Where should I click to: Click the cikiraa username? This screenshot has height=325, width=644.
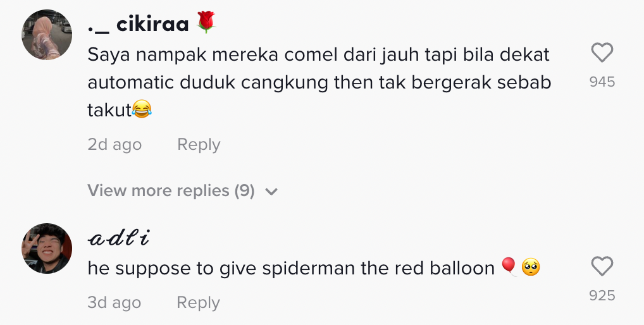139,23
